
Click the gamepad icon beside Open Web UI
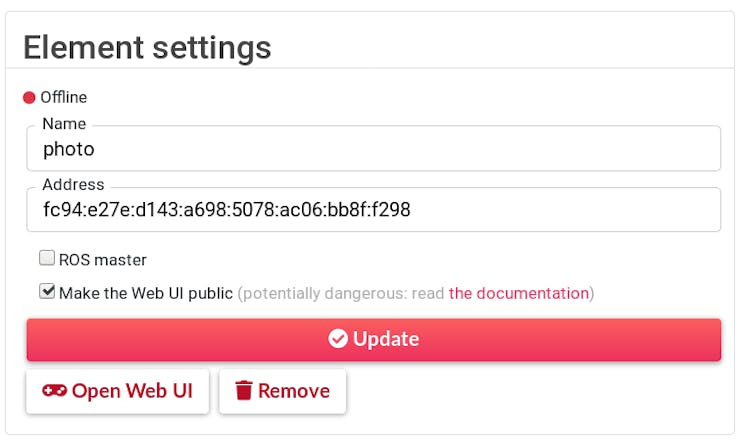click(x=54, y=390)
